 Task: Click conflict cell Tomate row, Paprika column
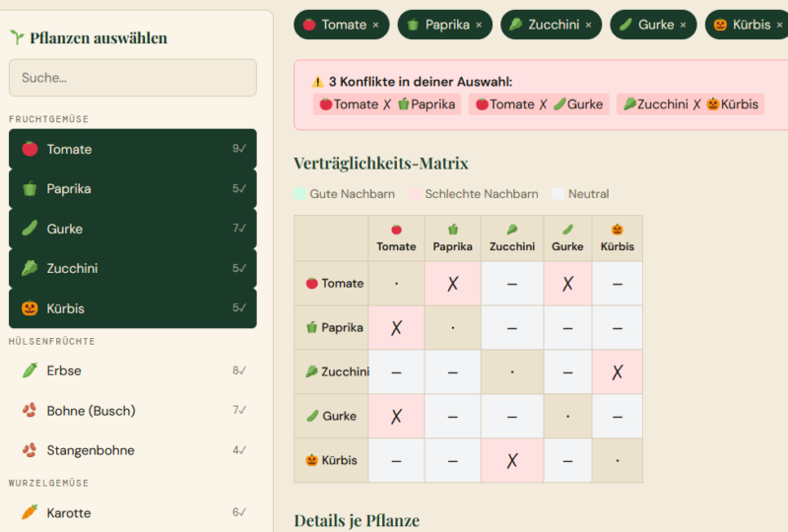coord(453,284)
